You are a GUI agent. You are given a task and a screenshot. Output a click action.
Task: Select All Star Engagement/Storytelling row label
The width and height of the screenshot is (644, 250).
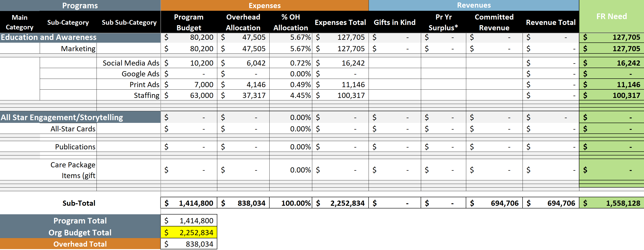[62, 117]
